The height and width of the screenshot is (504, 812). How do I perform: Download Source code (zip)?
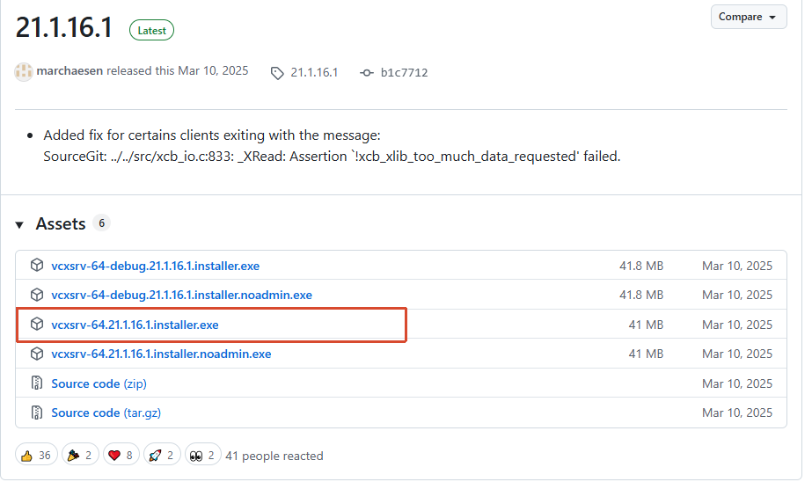99,383
